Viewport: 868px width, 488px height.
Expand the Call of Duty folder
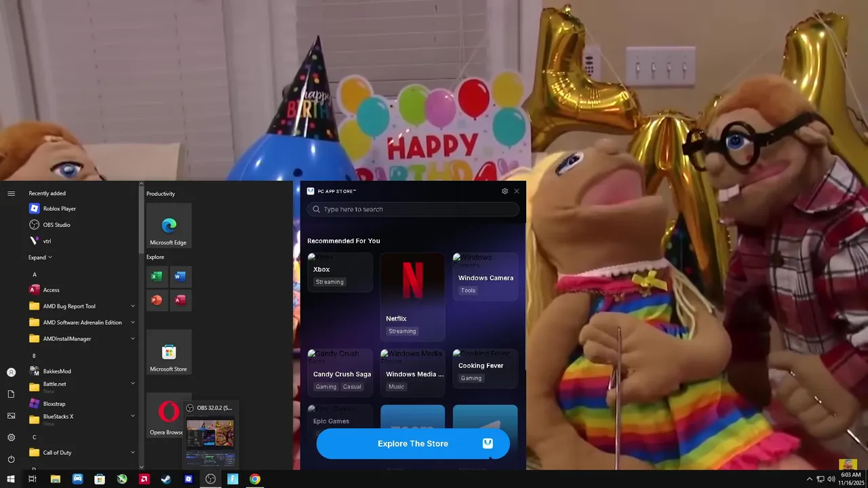point(133,453)
